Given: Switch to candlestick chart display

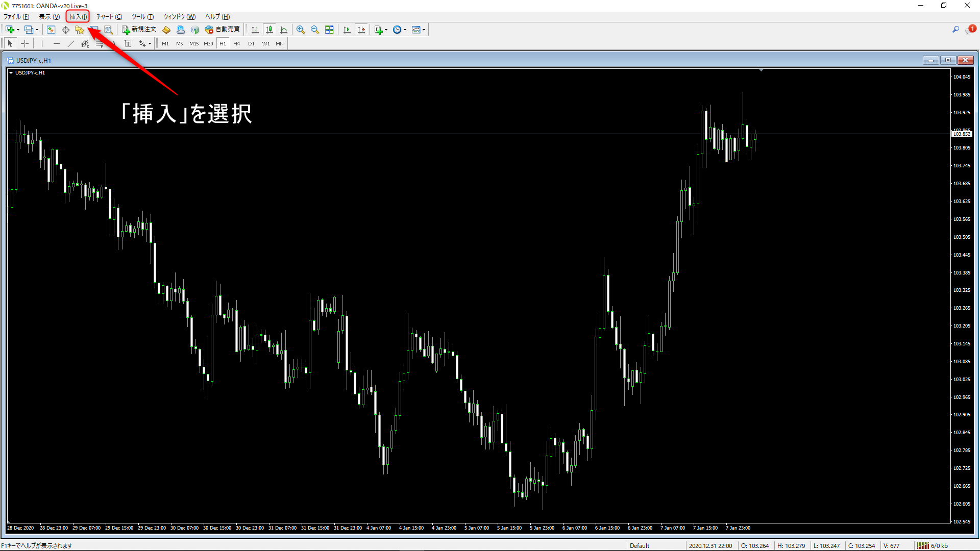Looking at the screenshot, I should click(x=269, y=30).
